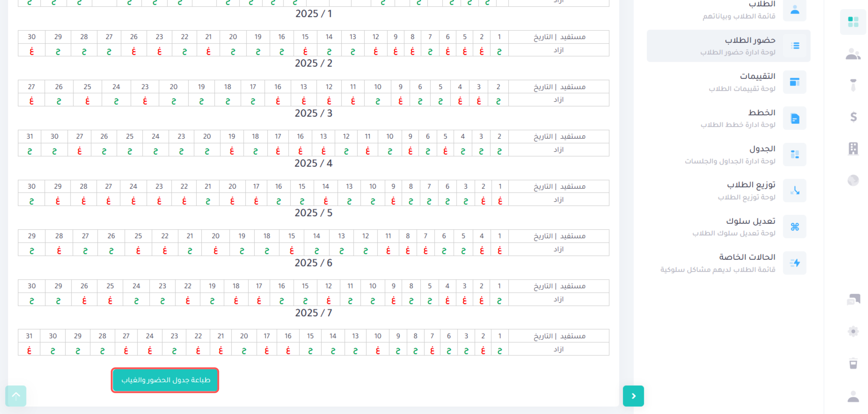Click the scroll-to-top arrow button
This screenshot has height=414, width=868.
coord(16,396)
